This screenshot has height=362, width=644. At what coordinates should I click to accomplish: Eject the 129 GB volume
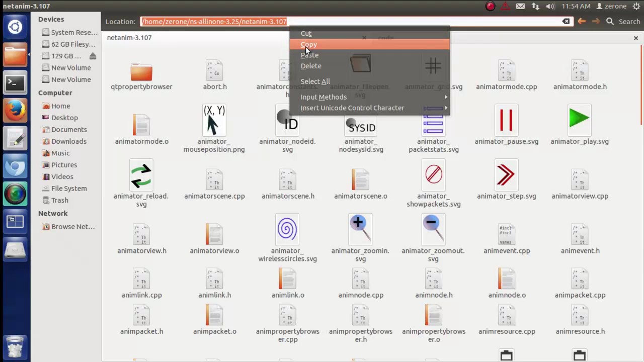point(93,56)
